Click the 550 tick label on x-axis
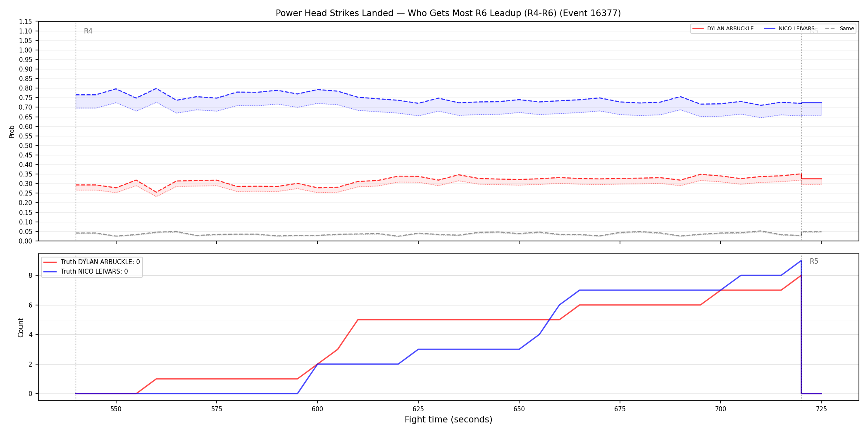Viewport: 868px width, 434px height. point(116,409)
